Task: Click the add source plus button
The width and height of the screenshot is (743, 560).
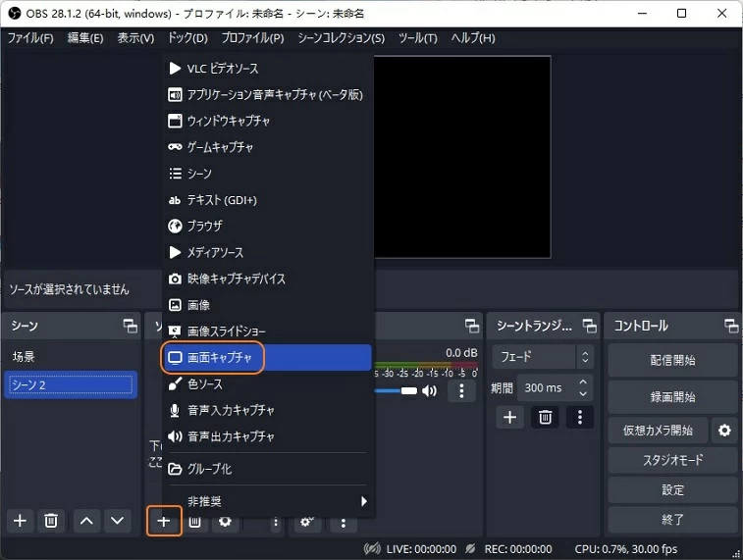Action: pyautogui.click(x=164, y=521)
